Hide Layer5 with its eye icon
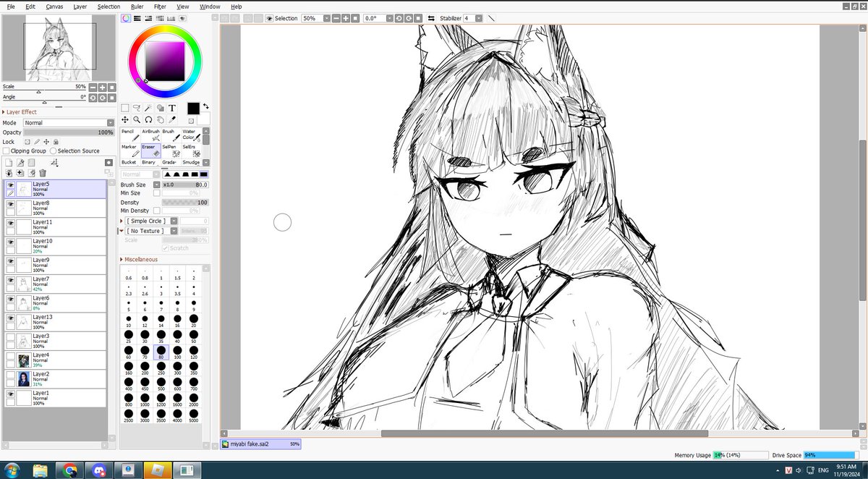Image resolution: width=868 pixels, height=479 pixels. 11,186
